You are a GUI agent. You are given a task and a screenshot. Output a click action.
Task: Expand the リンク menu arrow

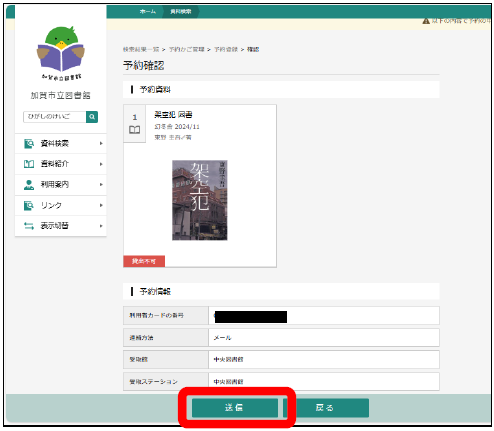pyautogui.click(x=101, y=205)
